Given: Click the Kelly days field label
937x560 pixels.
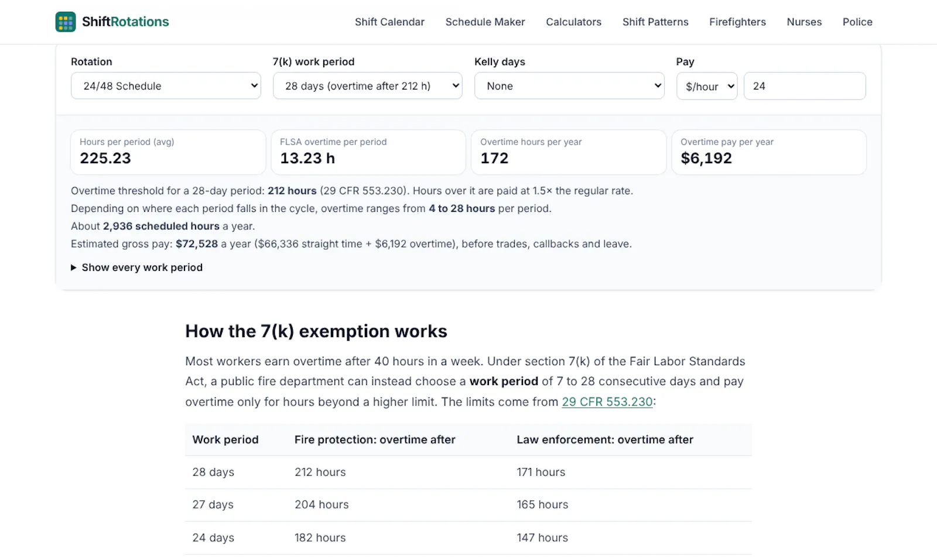Looking at the screenshot, I should click(x=500, y=62).
